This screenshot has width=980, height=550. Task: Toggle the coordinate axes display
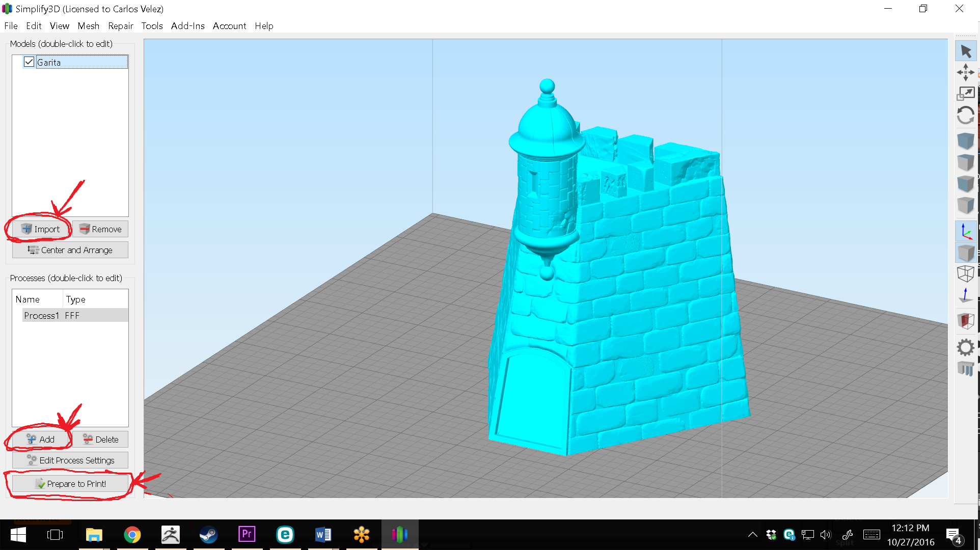click(966, 232)
